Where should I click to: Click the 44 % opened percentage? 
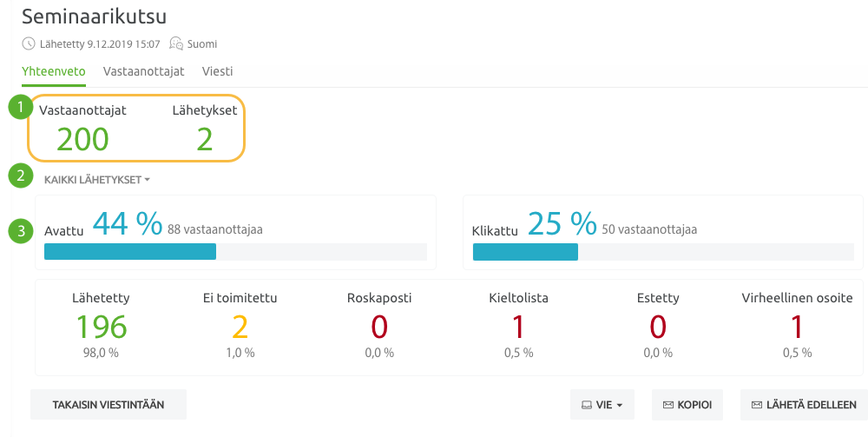point(128,223)
